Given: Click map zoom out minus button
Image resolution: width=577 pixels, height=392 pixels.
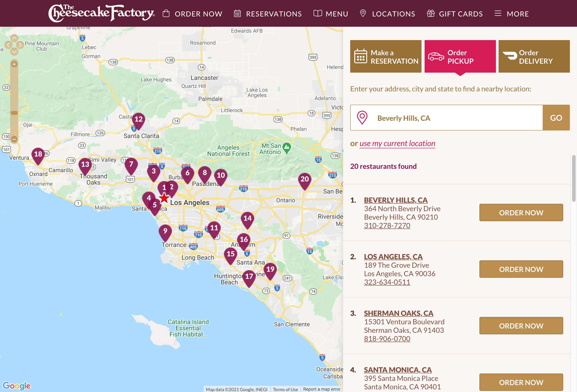Looking at the screenshot, I should [x=14, y=139].
